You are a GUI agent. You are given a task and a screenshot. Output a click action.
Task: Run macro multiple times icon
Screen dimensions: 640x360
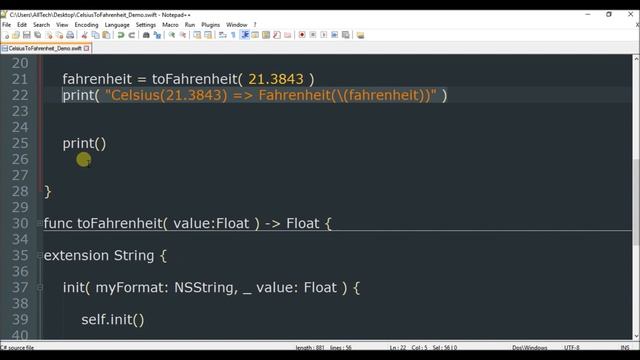tap(334, 35)
